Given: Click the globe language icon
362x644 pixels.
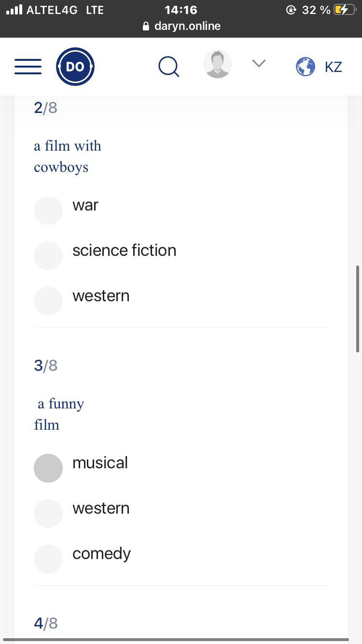Looking at the screenshot, I should click(305, 67).
